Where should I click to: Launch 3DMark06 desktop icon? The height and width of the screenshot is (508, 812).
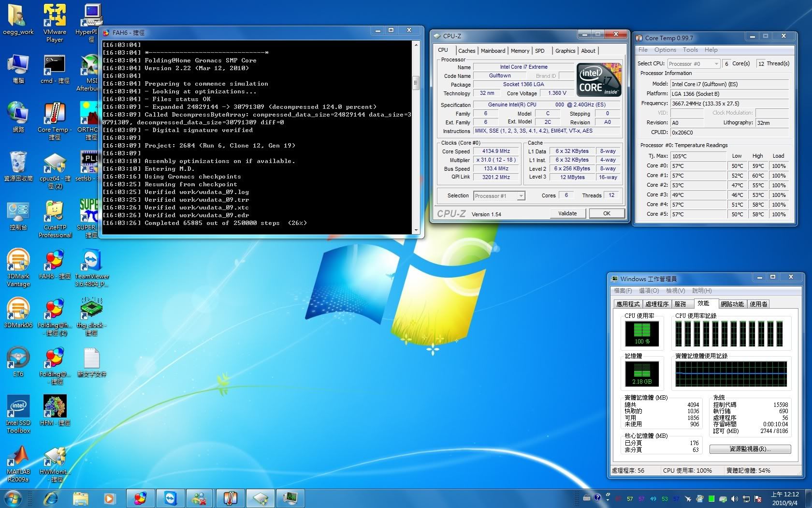[18, 313]
